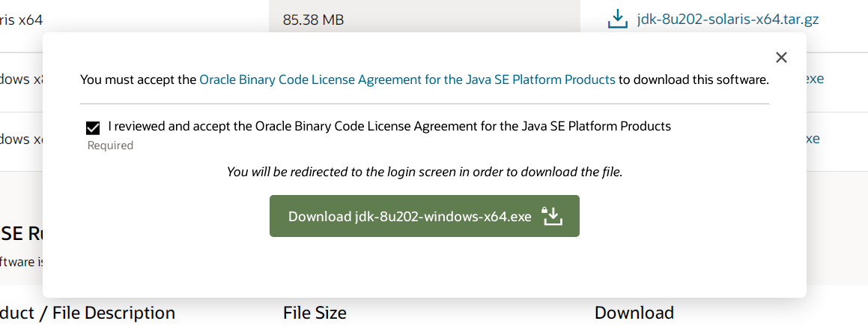
Task: Click the partially hidden .exe link in Windows x86 row
Action: click(x=814, y=78)
